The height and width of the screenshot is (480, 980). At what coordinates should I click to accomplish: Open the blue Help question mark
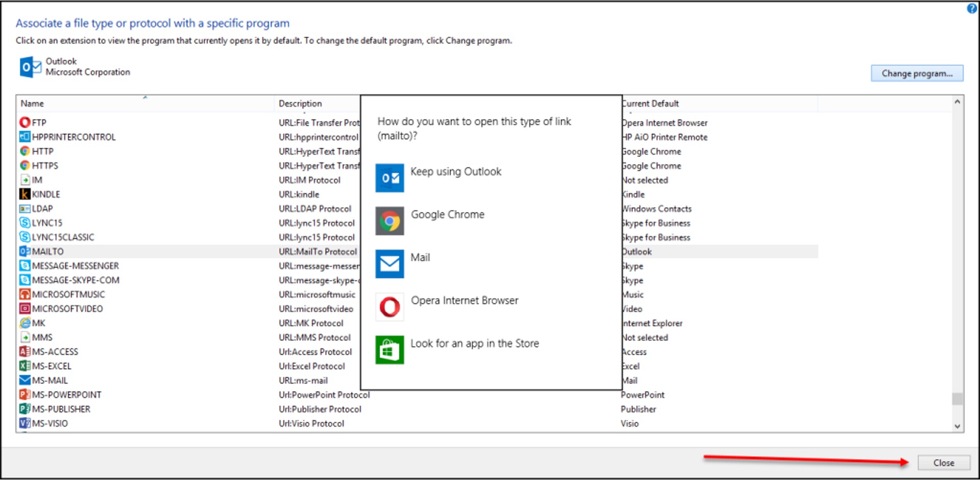(x=971, y=8)
